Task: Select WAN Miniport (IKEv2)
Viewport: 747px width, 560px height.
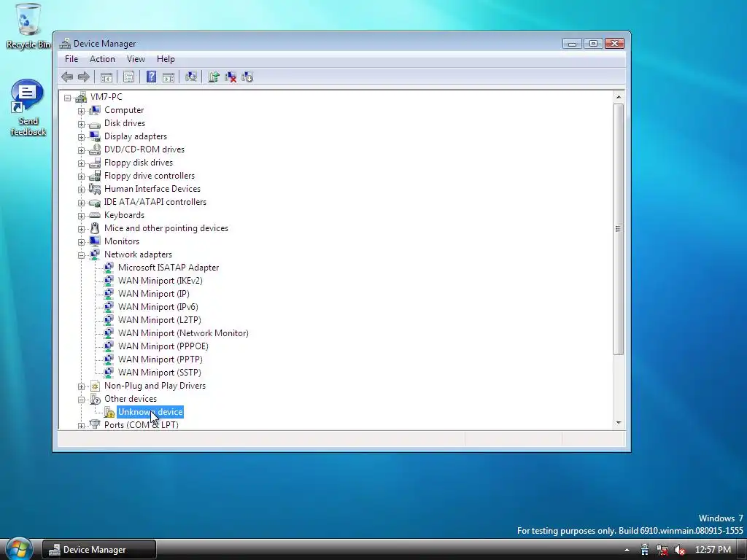Action: [x=160, y=281]
